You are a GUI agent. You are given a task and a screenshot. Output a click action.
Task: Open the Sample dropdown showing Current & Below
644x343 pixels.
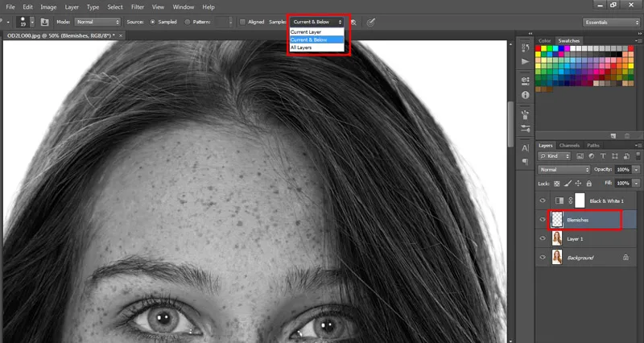coord(316,23)
